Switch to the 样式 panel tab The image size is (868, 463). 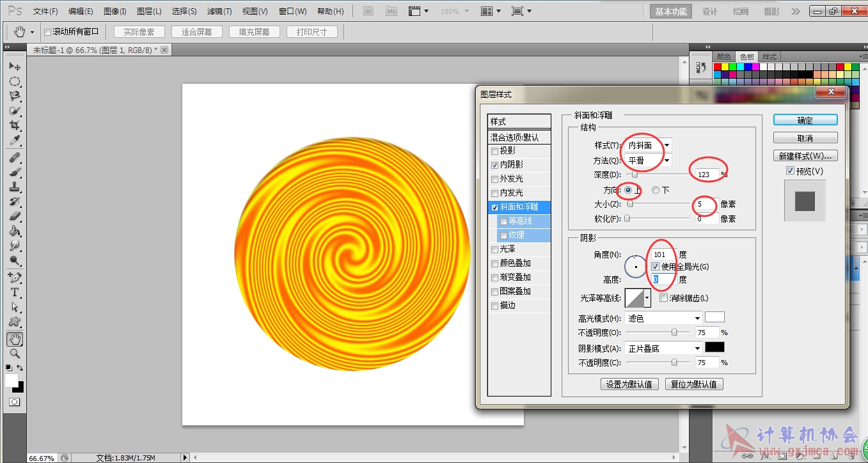pyautogui.click(x=769, y=57)
